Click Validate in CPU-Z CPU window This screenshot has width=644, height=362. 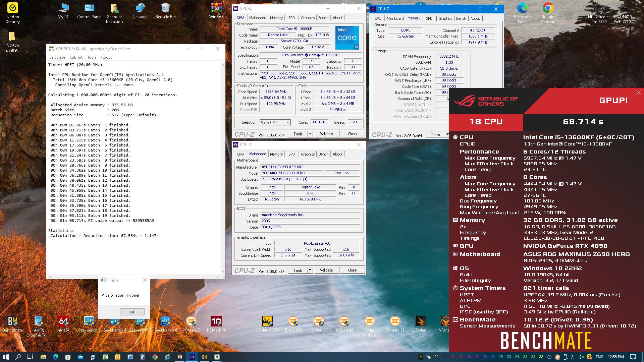coord(326,134)
